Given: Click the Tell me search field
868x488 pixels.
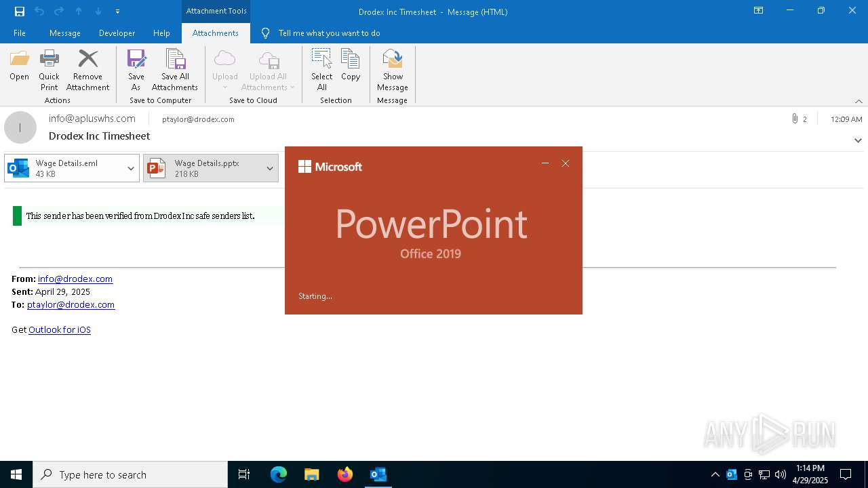Looking at the screenshot, I should coord(329,33).
